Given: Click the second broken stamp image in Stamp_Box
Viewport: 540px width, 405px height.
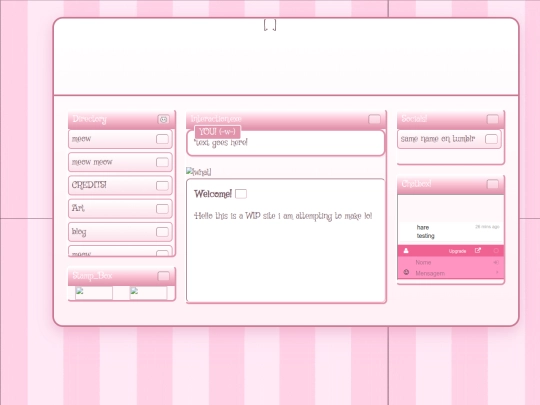Looking at the screenshot, I should [x=148, y=293].
